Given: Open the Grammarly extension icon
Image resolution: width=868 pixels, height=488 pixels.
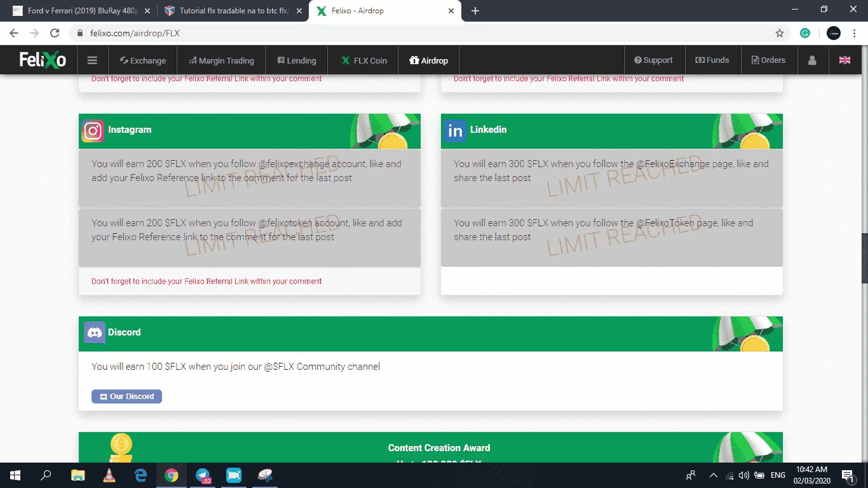Looking at the screenshot, I should (x=805, y=33).
